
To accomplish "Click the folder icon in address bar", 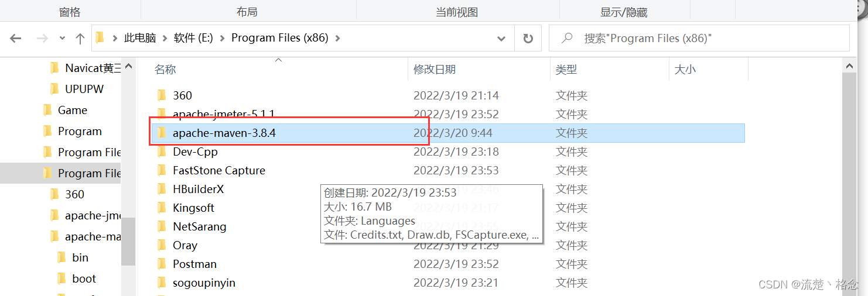I will tap(100, 38).
